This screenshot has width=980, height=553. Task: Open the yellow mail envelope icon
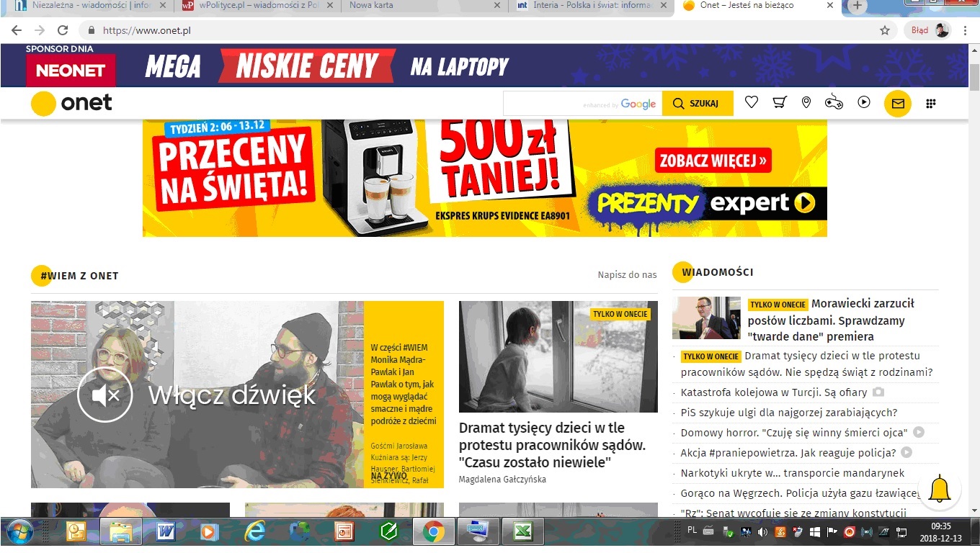[898, 103]
